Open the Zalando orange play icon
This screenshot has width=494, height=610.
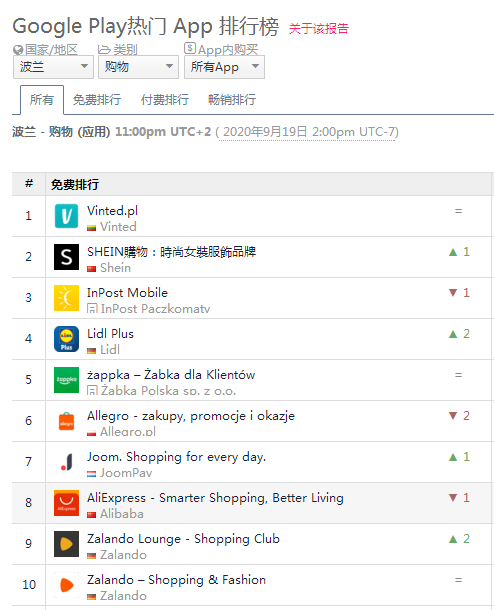(66, 585)
